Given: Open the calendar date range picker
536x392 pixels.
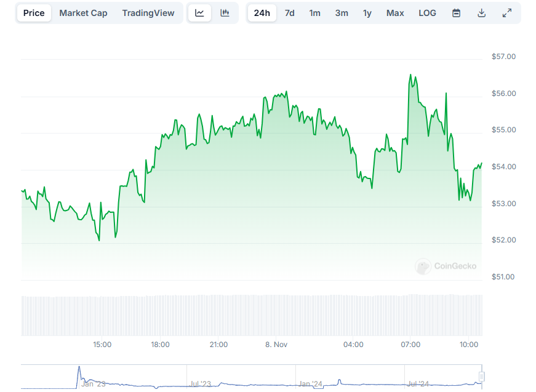Looking at the screenshot, I should (x=456, y=13).
